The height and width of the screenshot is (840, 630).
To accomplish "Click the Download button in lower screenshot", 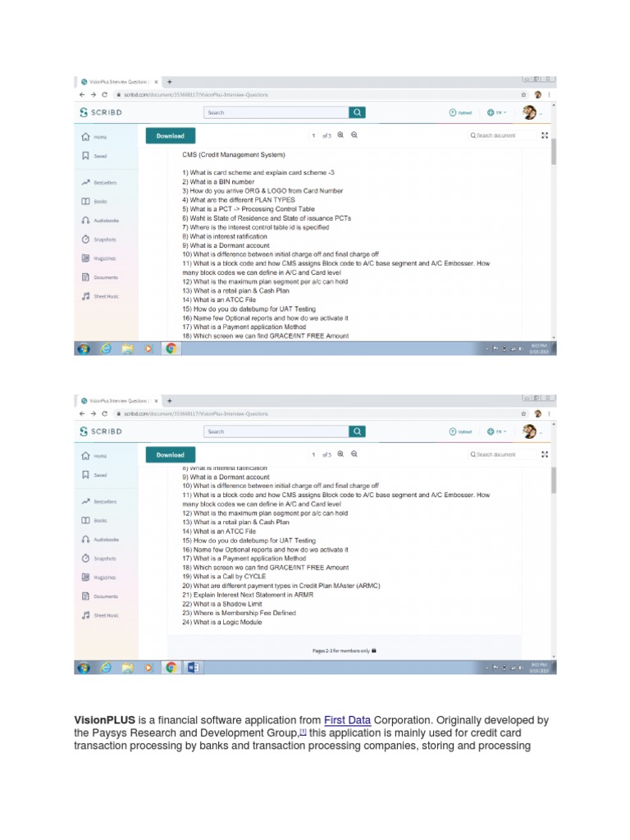I will (x=171, y=454).
